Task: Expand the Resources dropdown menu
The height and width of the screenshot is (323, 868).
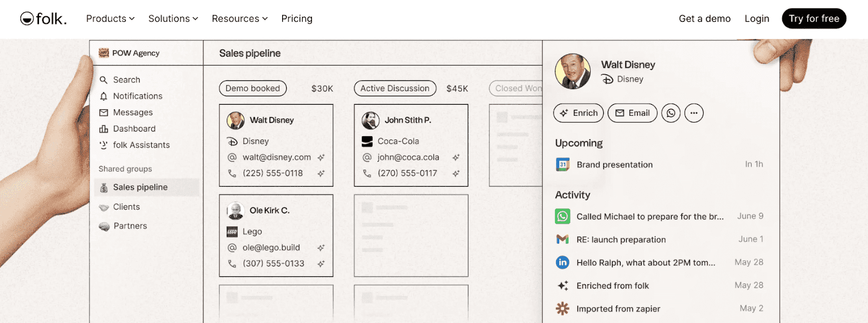Action: [x=239, y=18]
